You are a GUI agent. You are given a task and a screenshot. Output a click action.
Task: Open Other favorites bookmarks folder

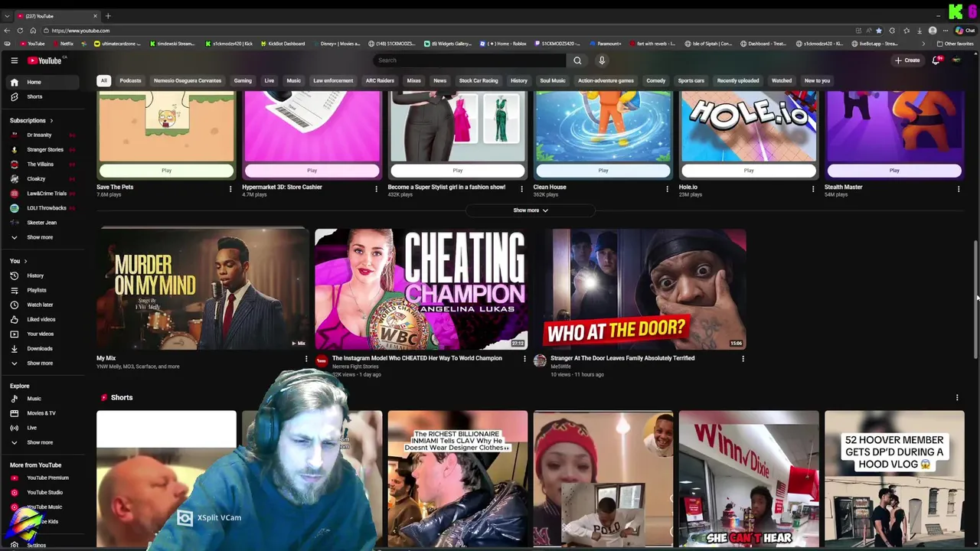click(955, 44)
